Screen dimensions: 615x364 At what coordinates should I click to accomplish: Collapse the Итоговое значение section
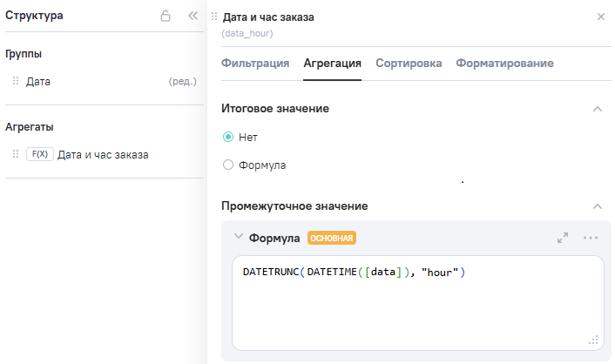tap(597, 109)
